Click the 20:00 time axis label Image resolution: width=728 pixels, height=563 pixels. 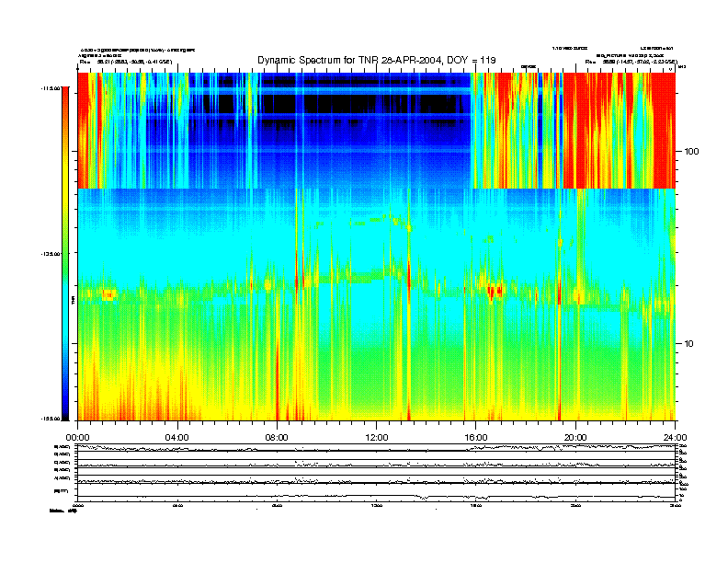coord(575,438)
